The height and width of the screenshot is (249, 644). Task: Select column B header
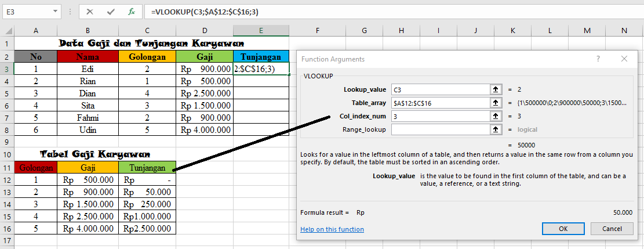[x=88, y=30]
